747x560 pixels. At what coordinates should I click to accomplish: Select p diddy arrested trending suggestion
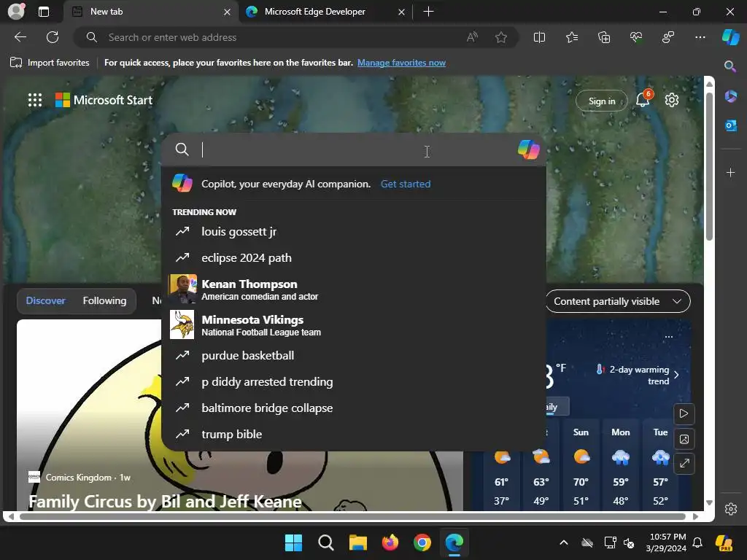click(x=354, y=381)
